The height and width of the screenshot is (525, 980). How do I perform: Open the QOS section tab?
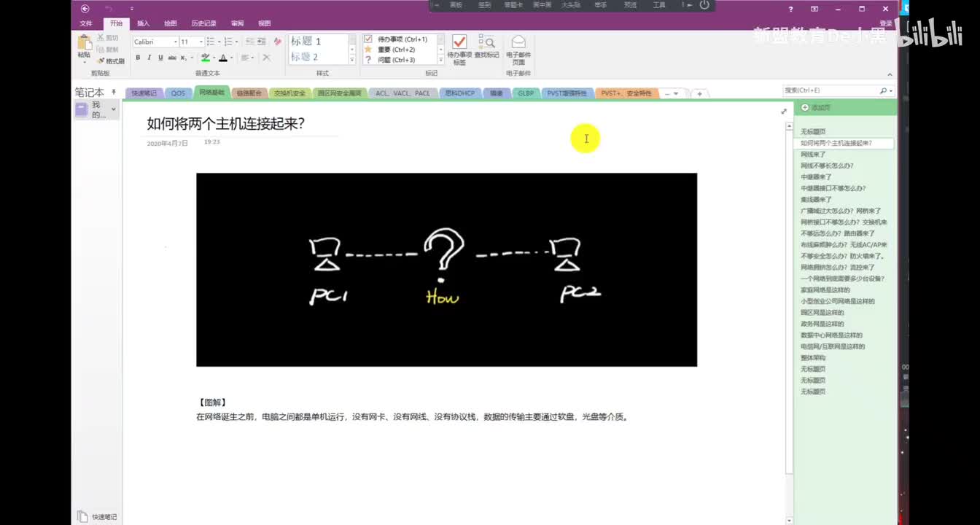(x=178, y=93)
